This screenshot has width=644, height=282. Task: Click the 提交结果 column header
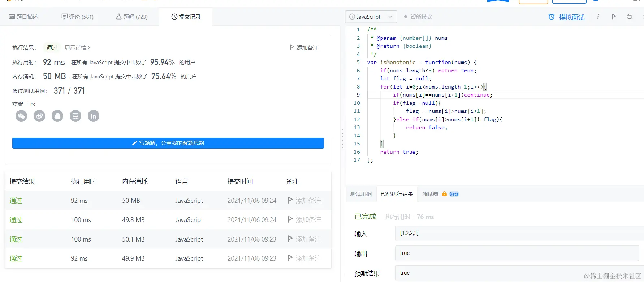pyautogui.click(x=22, y=181)
